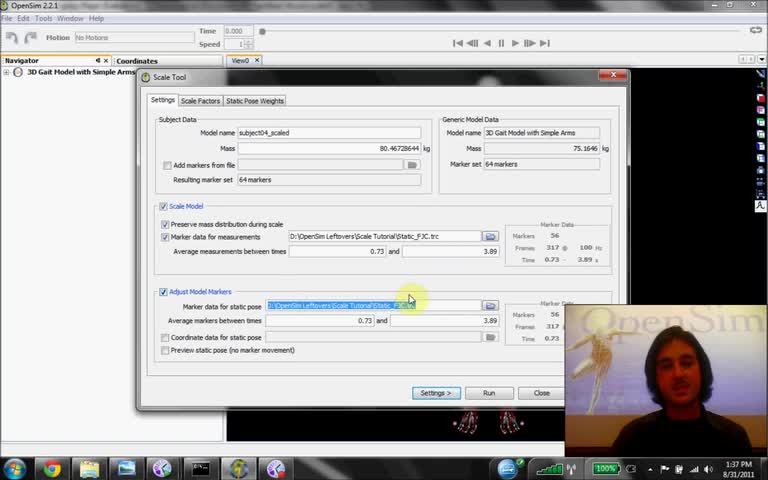Browse folder for Marker data for measurements

[x=490, y=237]
